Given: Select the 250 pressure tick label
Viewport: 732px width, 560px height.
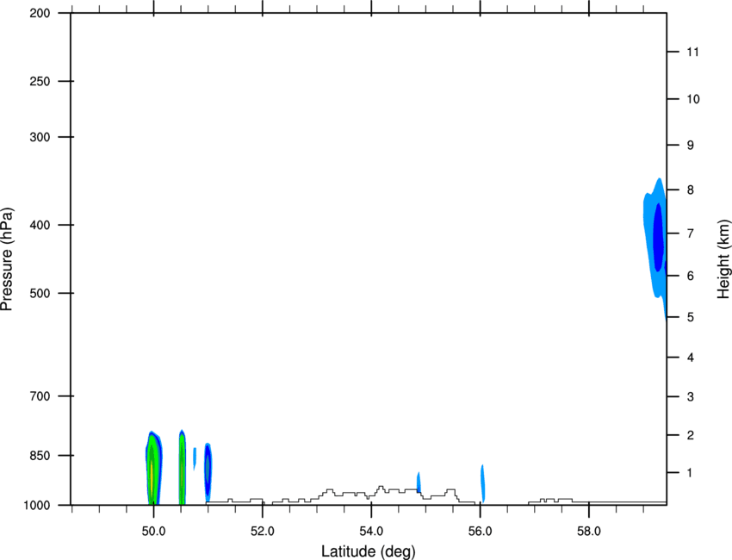Looking at the screenshot, I should tap(40, 81).
